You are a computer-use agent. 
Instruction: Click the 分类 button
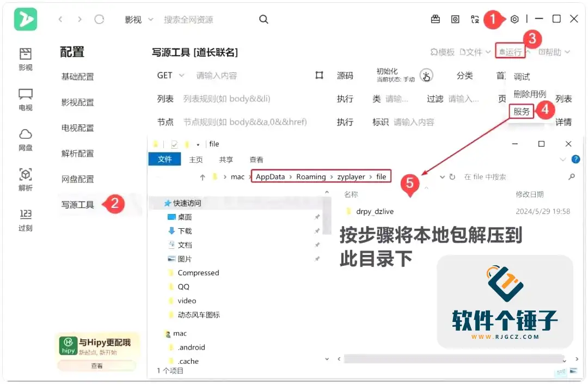click(x=464, y=75)
